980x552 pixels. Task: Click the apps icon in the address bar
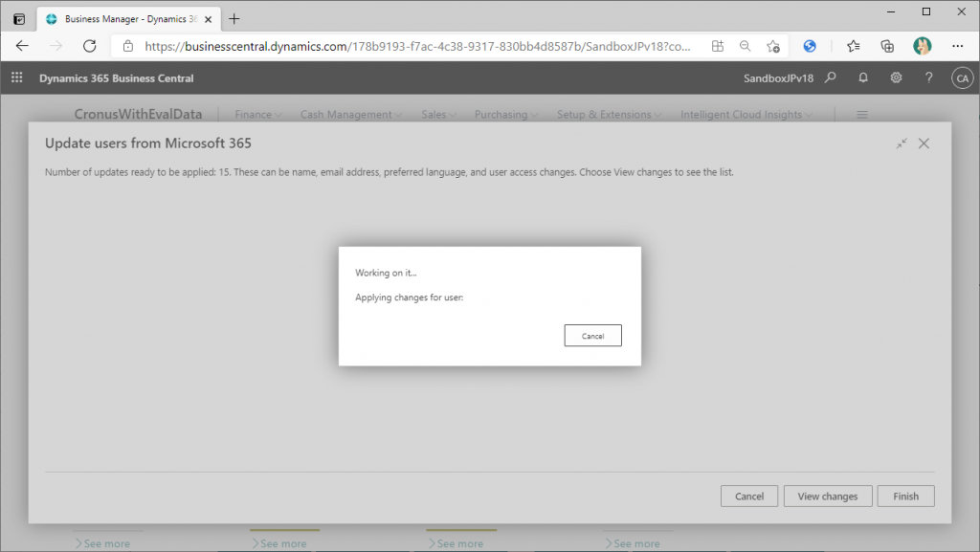[x=718, y=46]
